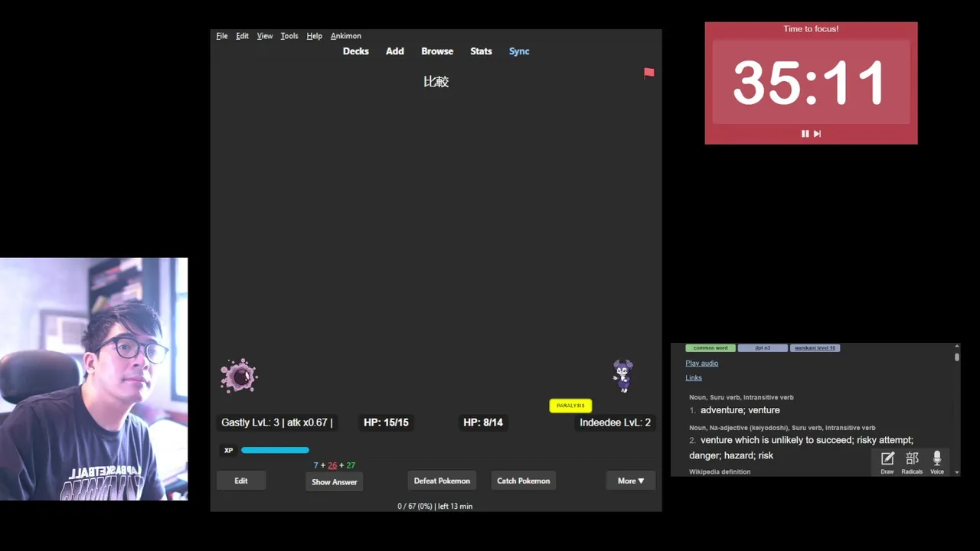Open the Ankimon menu
Screen dimensions: 980x551
[x=346, y=36]
